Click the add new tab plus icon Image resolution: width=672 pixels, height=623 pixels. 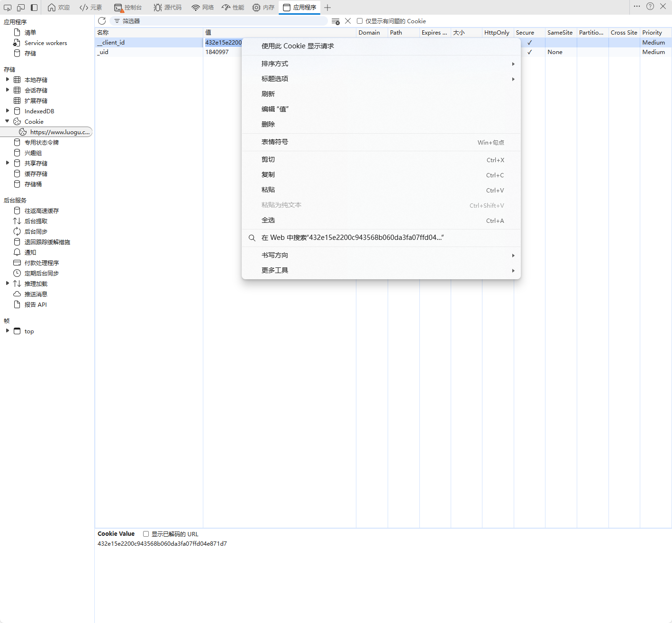[327, 8]
